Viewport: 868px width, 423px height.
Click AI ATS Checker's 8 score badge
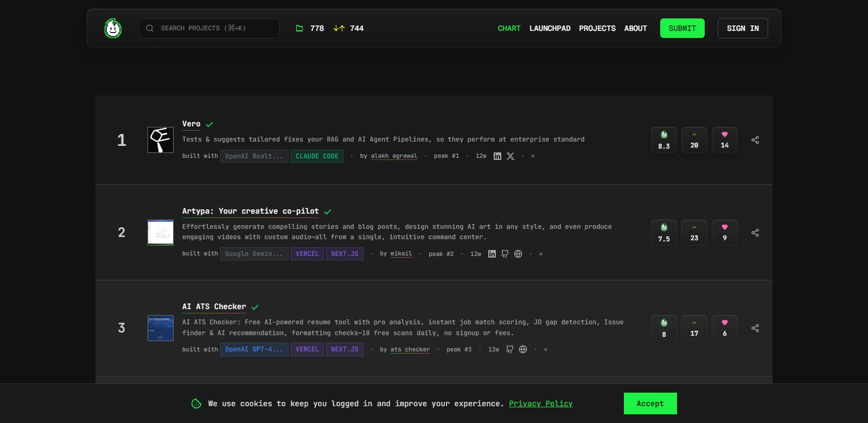click(664, 328)
